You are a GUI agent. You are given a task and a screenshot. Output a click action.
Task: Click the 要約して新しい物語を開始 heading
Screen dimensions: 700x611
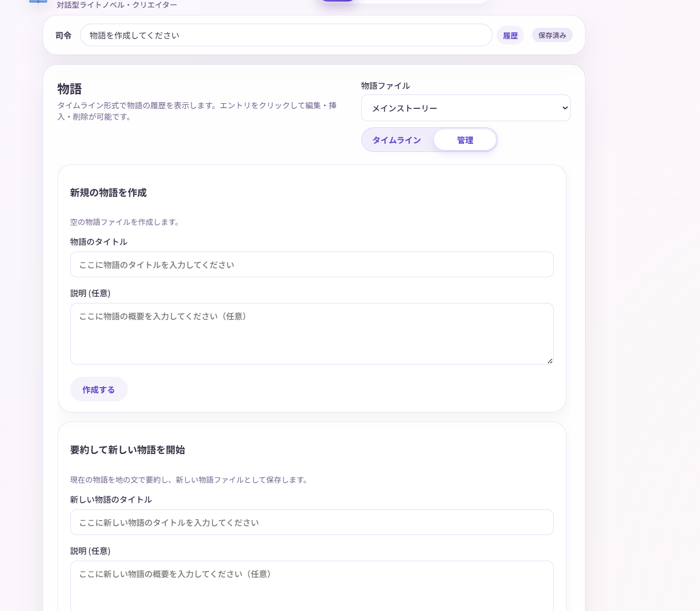[128, 450]
